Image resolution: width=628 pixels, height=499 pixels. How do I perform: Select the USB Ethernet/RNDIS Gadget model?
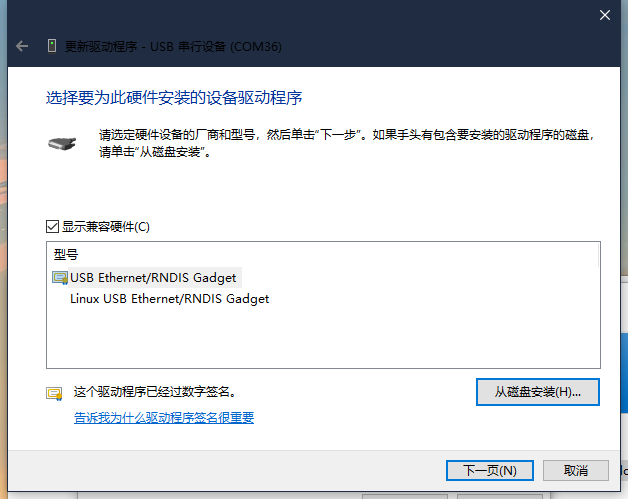tap(154, 277)
